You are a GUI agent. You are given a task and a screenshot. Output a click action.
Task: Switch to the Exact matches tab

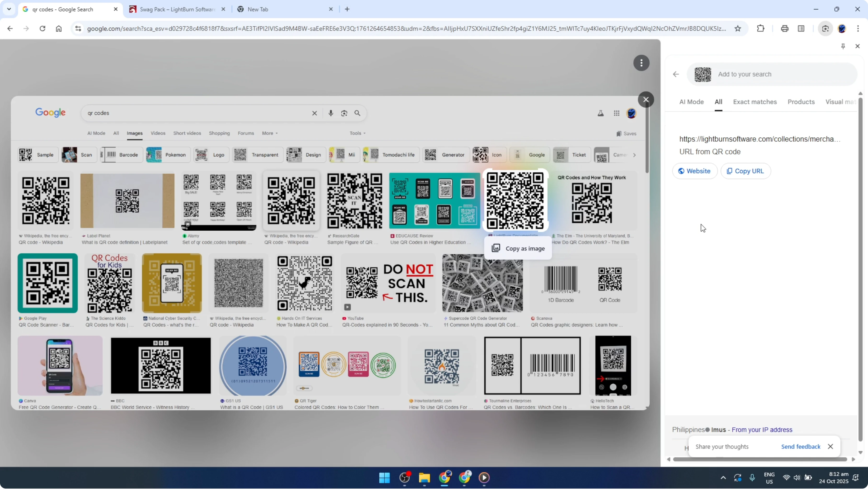[x=755, y=101]
